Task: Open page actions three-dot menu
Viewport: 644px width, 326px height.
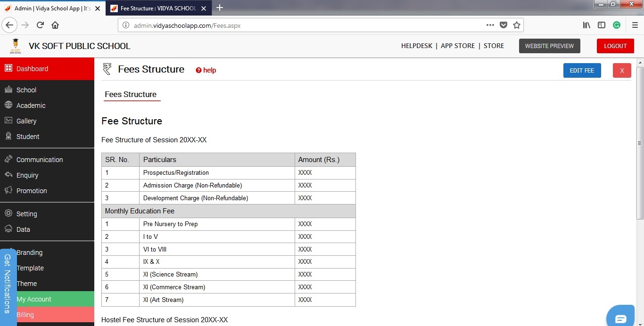Action: [490, 25]
